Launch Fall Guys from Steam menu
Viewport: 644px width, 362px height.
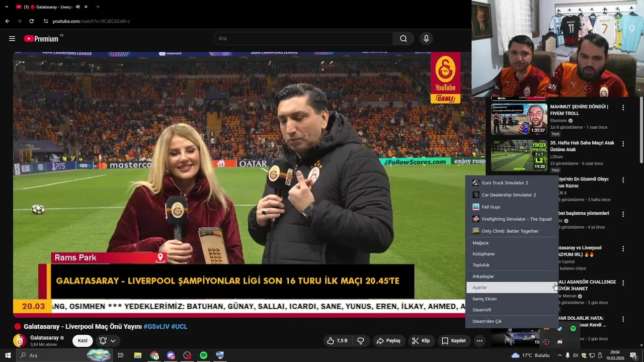(x=512, y=207)
